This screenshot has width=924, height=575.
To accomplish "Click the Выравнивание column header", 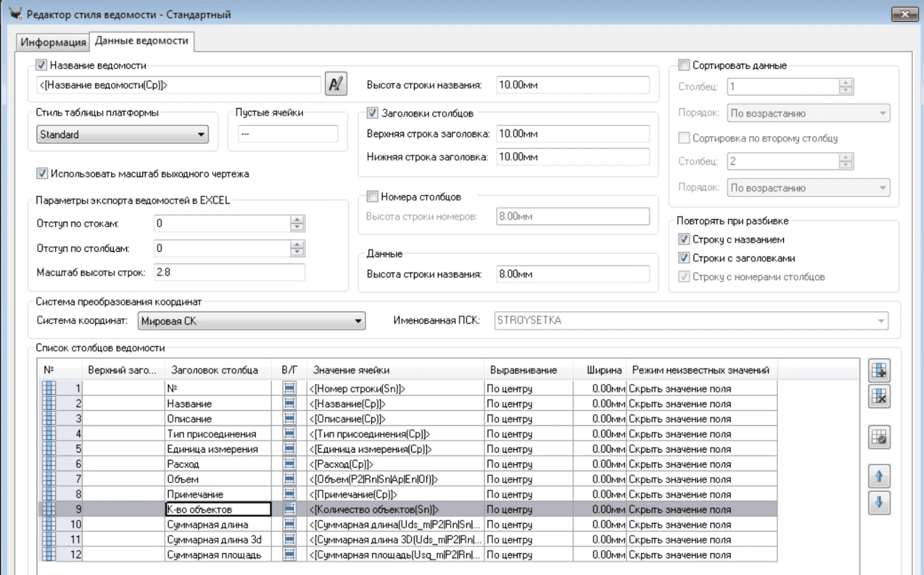I will point(523,370).
